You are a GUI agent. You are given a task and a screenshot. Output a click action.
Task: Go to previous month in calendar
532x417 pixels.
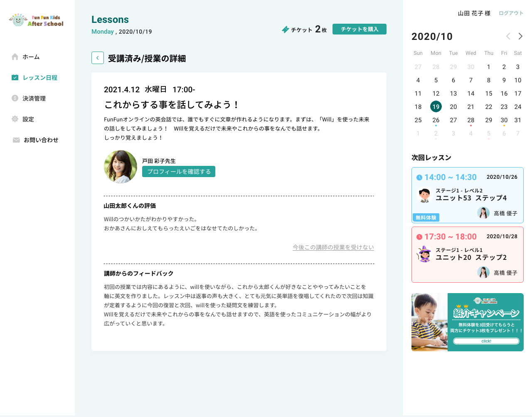tap(508, 37)
